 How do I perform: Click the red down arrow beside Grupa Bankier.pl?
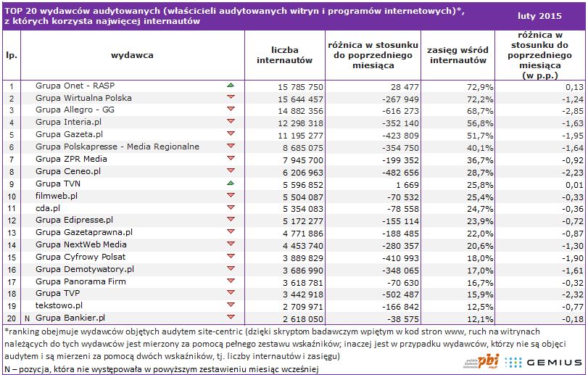click(231, 318)
